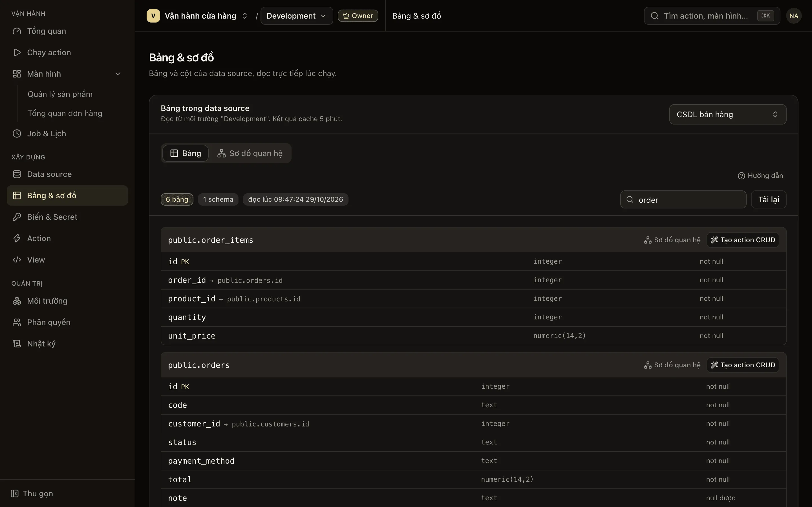Collapse sidebar with Thu gọn
Screen dimensions: 812x507
32,493
